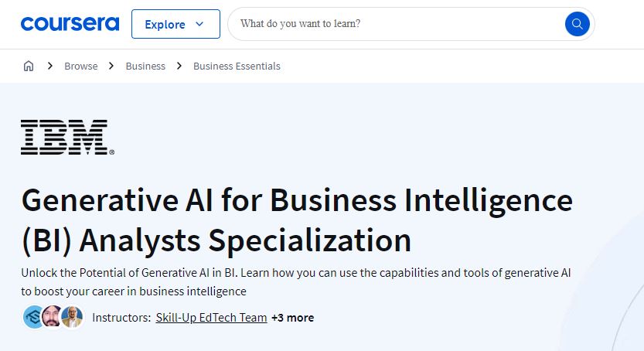This screenshot has width=644, height=351.
Task: Click the 'Unlock the Potential' course description text
Action: tap(295, 282)
